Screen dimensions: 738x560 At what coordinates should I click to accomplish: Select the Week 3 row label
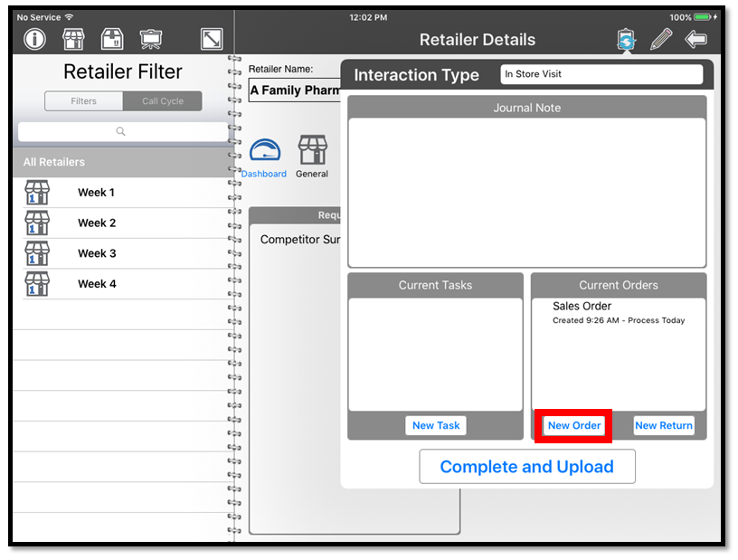[97, 253]
